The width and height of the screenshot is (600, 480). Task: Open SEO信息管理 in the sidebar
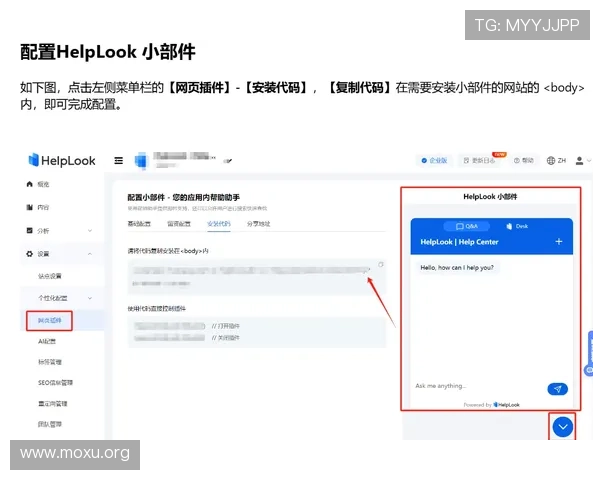tap(55, 382)
